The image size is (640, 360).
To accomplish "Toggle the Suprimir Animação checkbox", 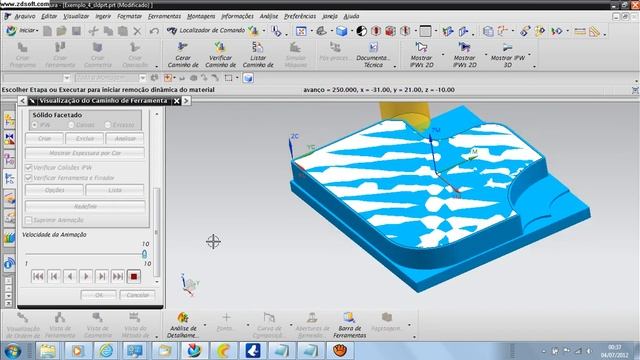I will click(29, 220).
